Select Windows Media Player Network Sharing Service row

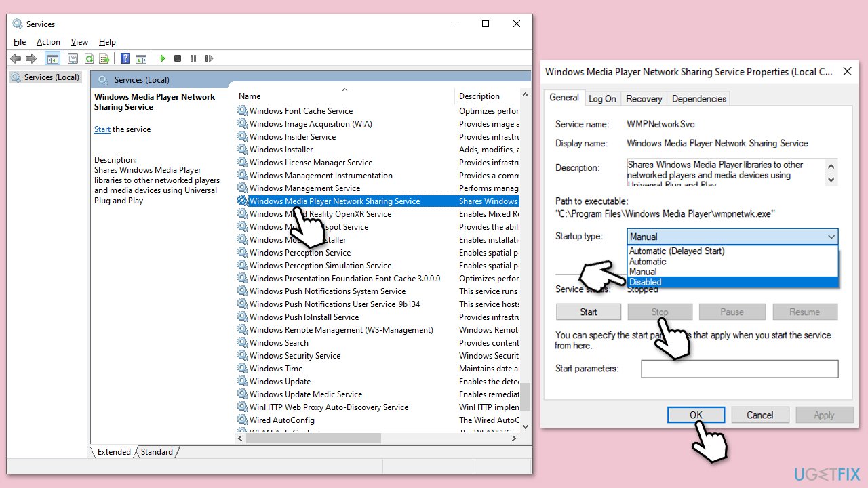coord(378,201)
